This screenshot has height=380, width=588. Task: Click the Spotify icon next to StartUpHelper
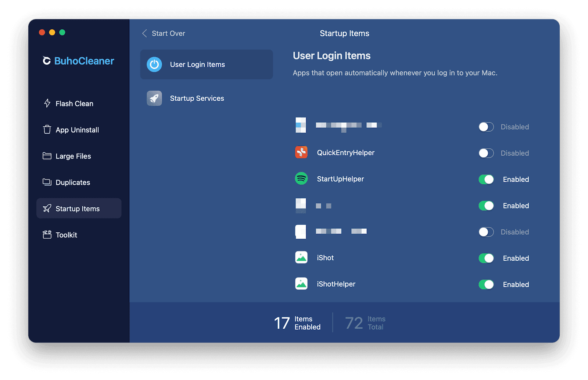(x=301, y=179)
